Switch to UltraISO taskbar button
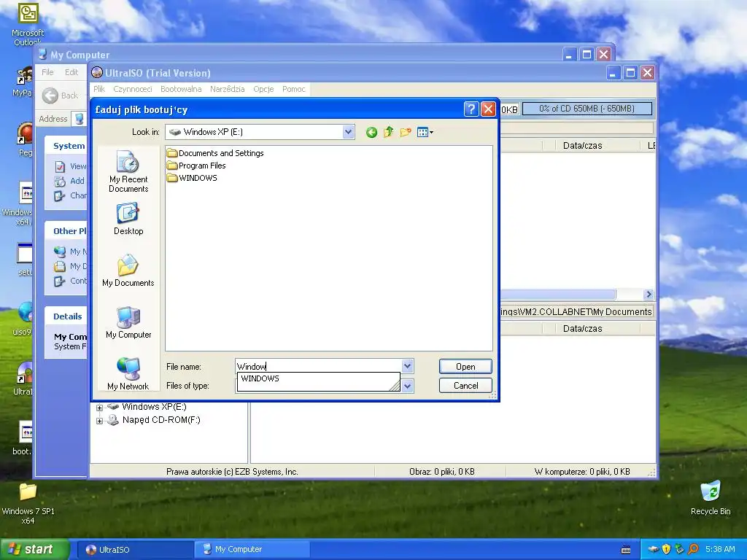Image resolution: width=747 pixels, height=560 pixels. 134,550
